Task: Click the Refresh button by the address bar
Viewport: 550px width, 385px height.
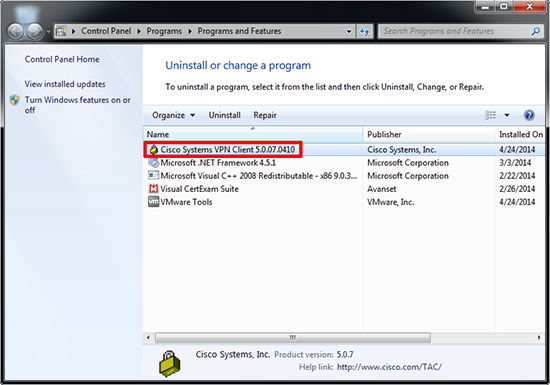Action: coord(364,31)
